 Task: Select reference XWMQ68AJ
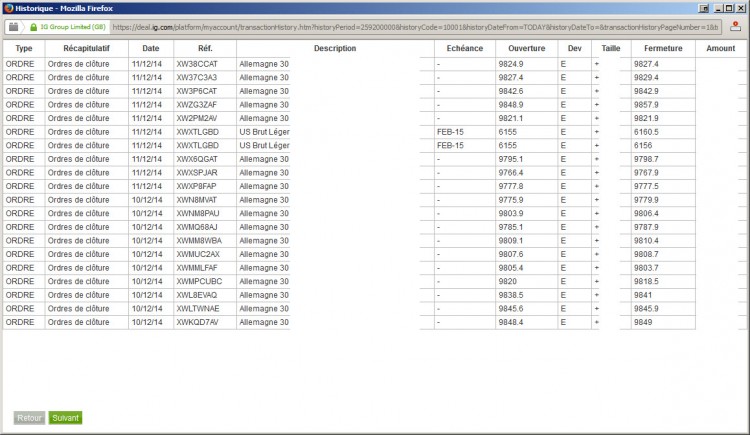click(197, 227)
